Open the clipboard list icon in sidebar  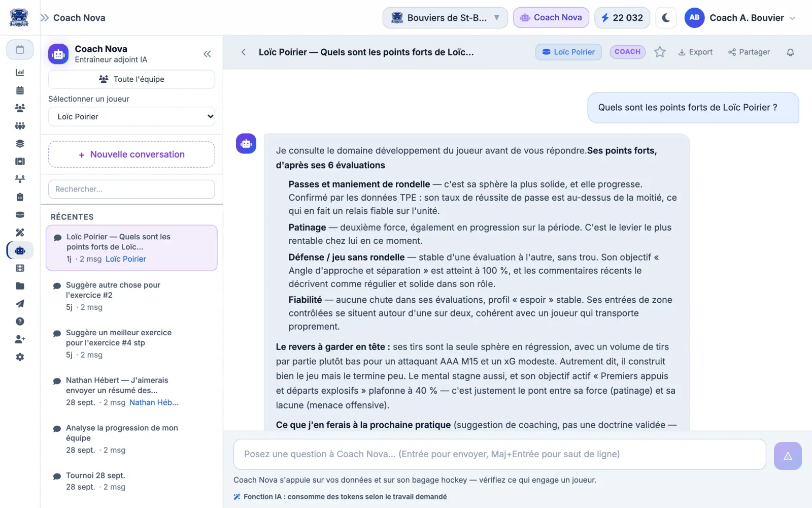pos(20,197)
